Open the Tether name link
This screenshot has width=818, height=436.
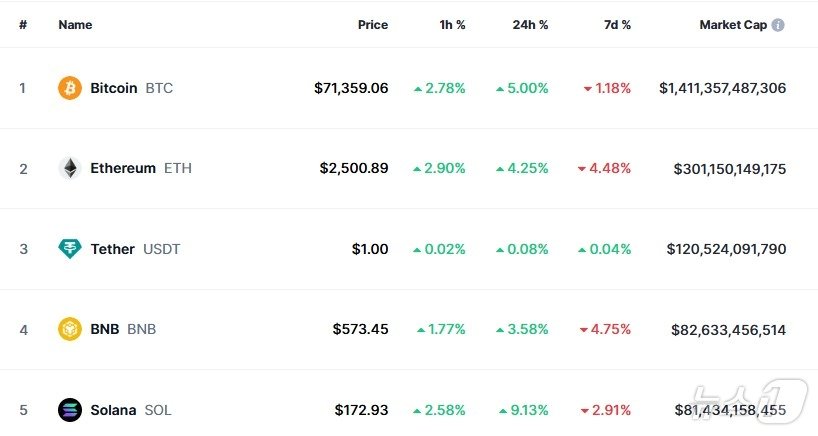coord(112,249)
